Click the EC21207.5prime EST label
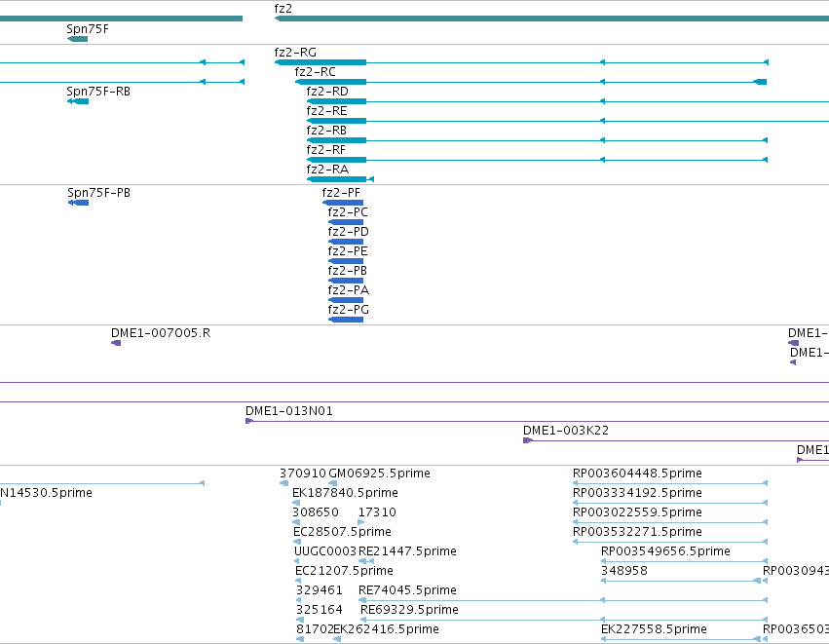The width and height of the screenshot is (829, 644). point(344,572)
